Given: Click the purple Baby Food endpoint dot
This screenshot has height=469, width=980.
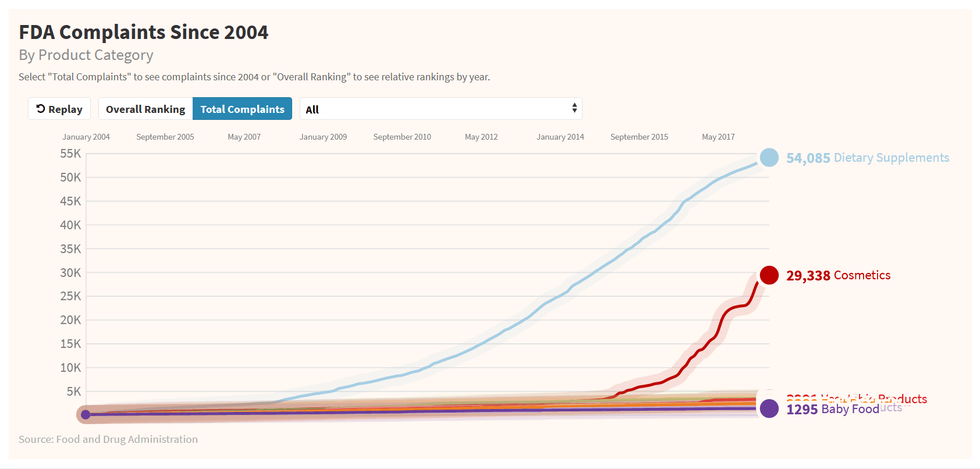Looking at the screenshot, I should tap(769, 408).
